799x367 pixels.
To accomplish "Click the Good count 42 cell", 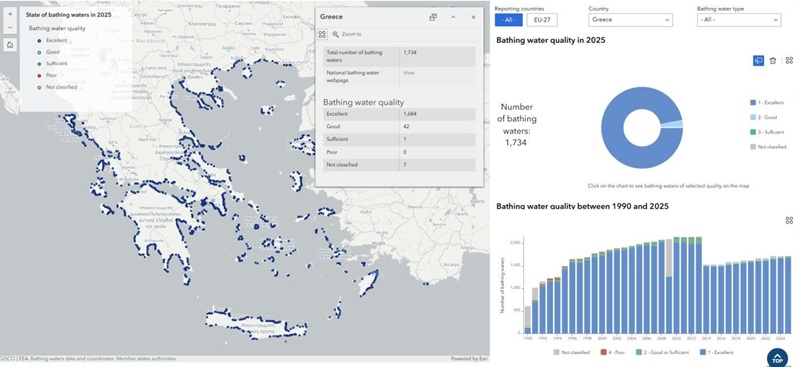I will [x=438, y=126].
